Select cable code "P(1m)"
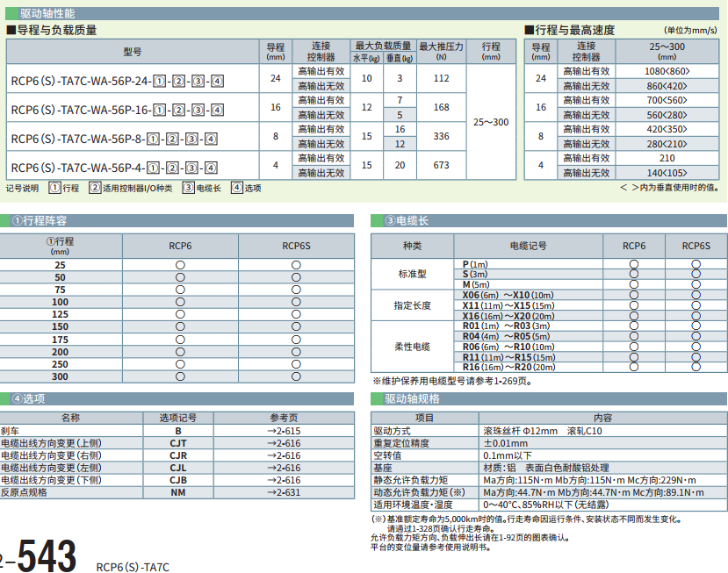728x573 pixels. 475,264
